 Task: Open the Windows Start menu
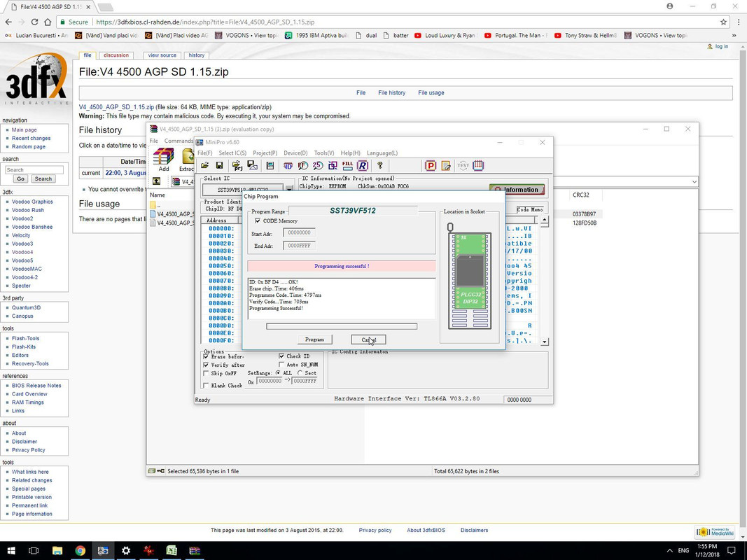click(11, 550)
